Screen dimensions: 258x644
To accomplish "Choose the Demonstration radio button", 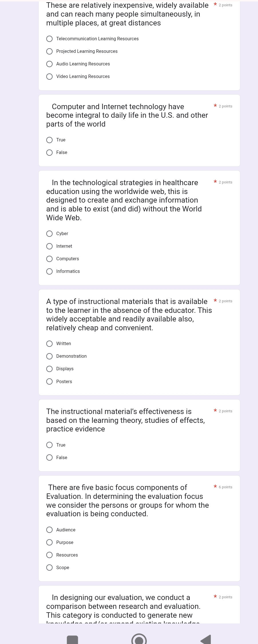I will click(x=49, y=356).
